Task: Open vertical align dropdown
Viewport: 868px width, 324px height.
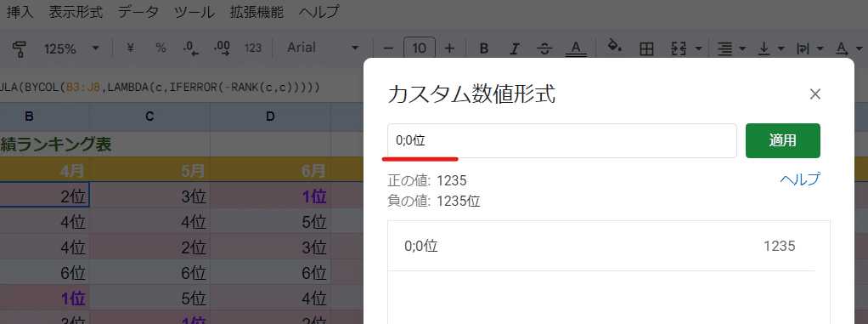Action: click(x=770, y=48)
